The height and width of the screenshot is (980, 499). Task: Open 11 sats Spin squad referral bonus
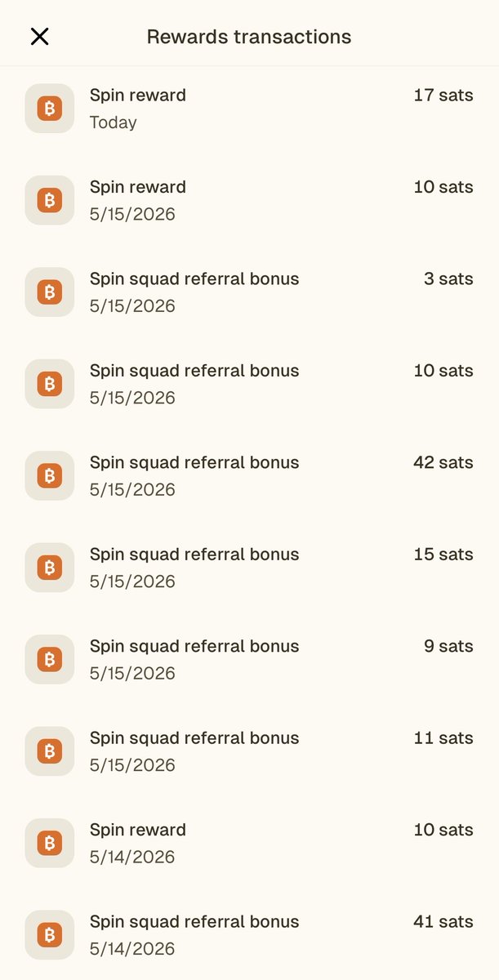click(249, 751)
